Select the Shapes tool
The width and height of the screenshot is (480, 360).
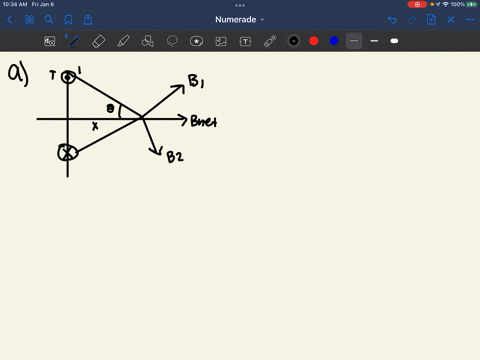[x=148, y=41]
